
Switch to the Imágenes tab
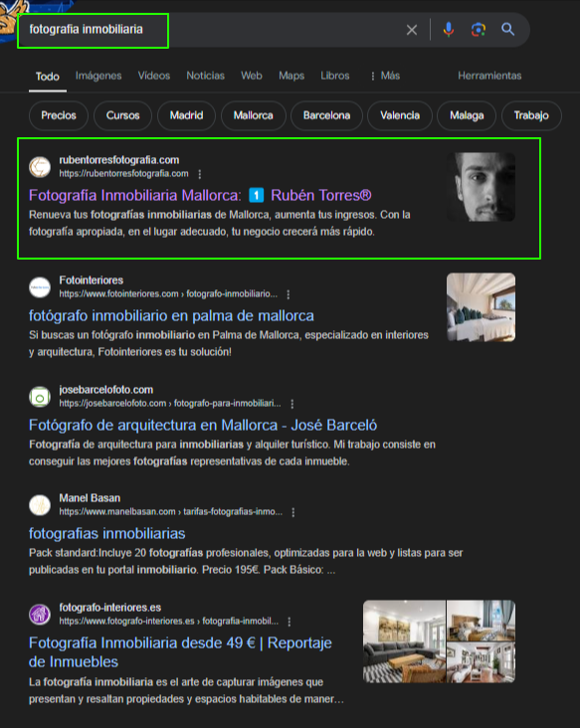pos(98,76)
